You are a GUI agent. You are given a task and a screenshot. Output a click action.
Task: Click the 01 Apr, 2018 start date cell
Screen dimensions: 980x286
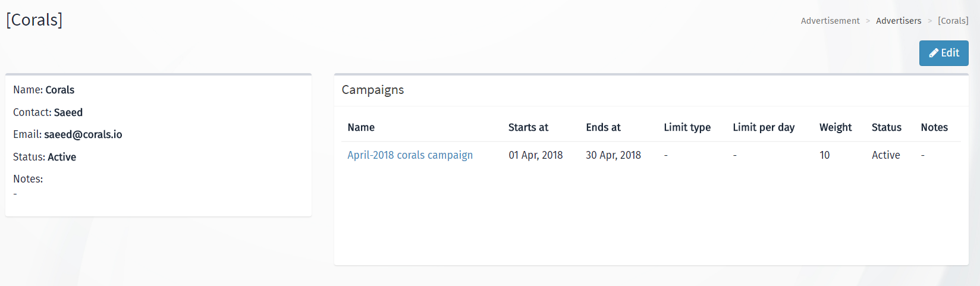tap(536, 155)
